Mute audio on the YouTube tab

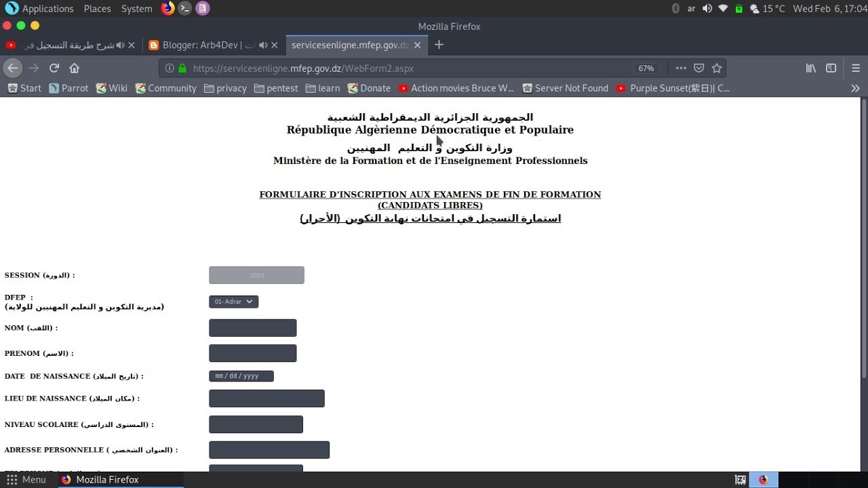[x=120, y=45]
